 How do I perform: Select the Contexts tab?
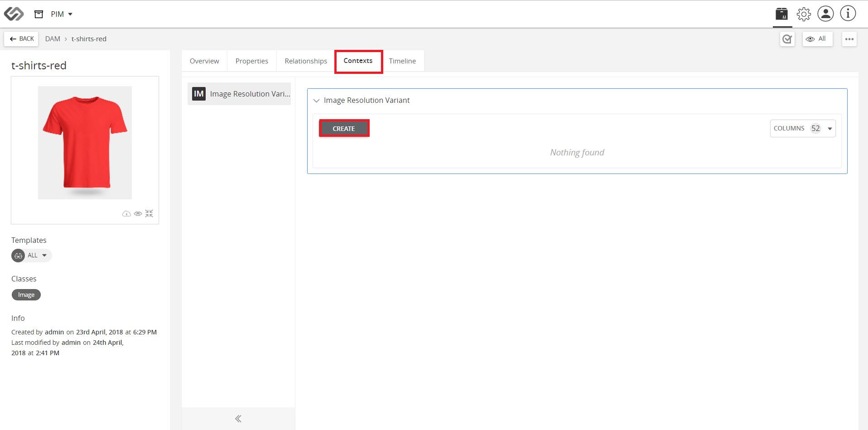[358, 61]
